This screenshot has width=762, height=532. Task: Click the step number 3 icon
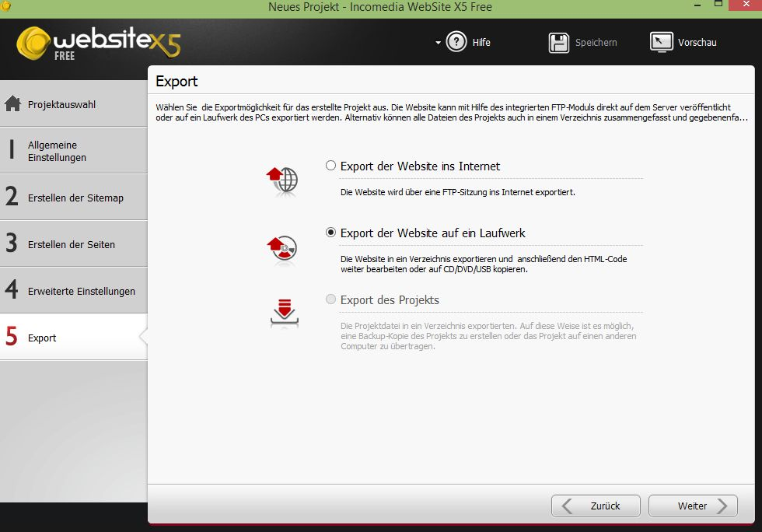tap(12, 242)
